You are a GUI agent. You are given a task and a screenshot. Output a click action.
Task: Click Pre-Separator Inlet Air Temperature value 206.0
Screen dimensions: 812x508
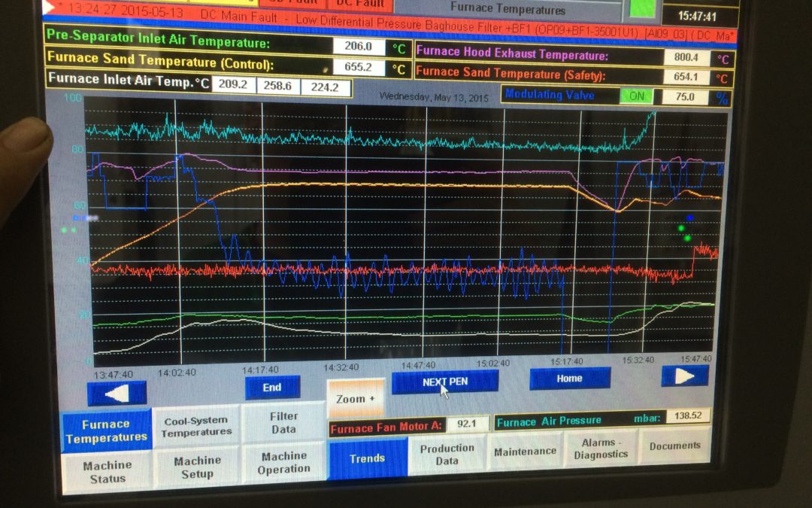(x=359, y=46)
